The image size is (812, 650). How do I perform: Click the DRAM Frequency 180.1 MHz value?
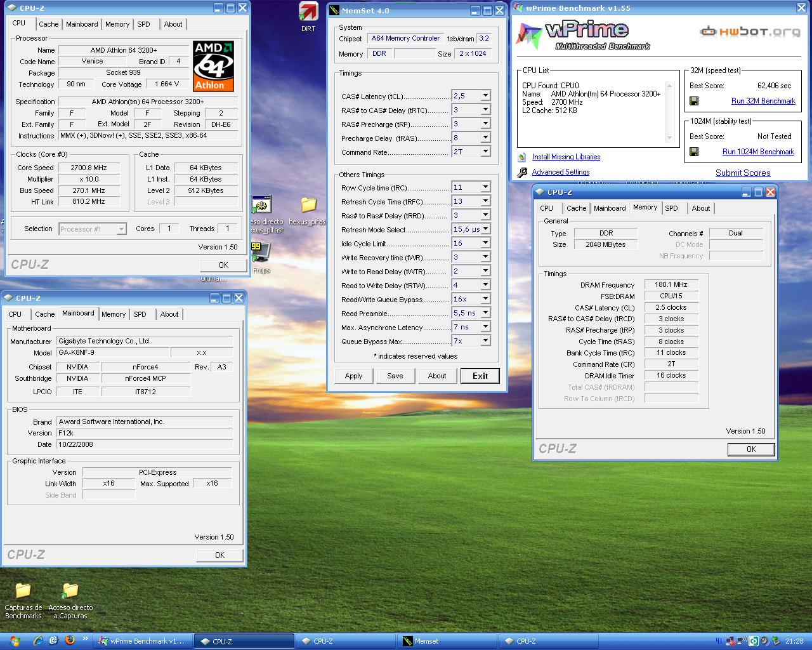(x=671, y=284)
